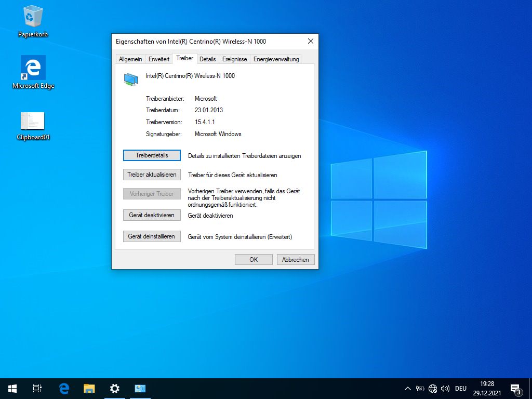The width and height of the screenshot is (532, 399).
Task: Close the Eigenschaften dialog window
Action: 311,41
